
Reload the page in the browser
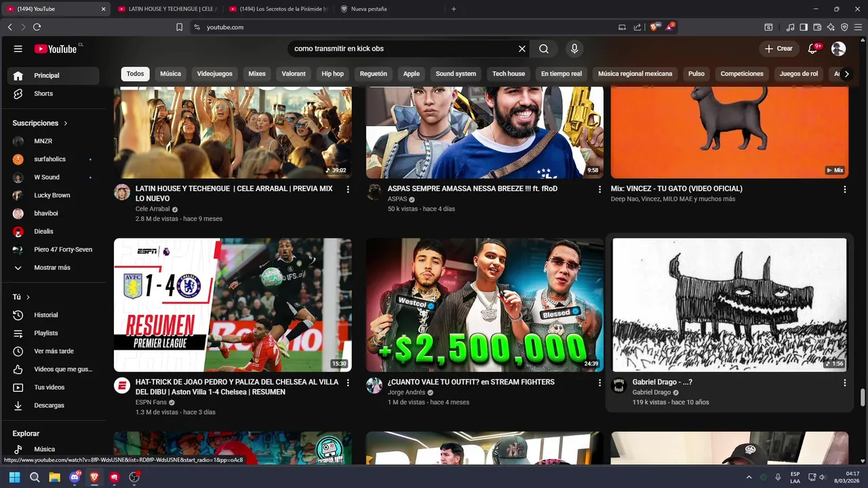(37, 27)
